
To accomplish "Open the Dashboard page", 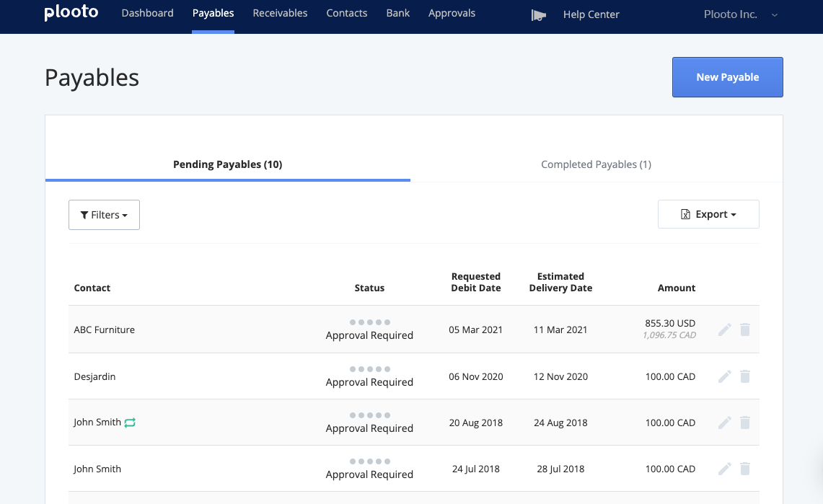I will tap(147, 13).
